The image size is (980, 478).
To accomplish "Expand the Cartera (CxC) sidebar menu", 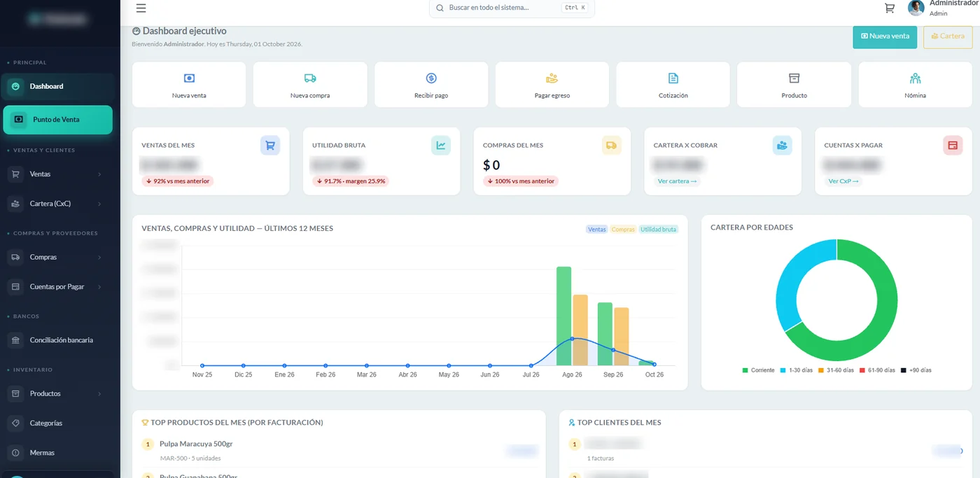I will click(x=57, y=204).
